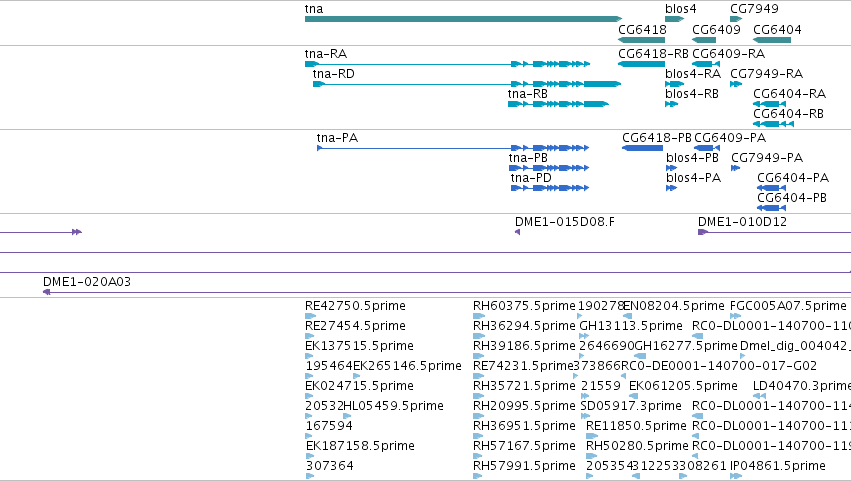Screen dimensions: 851x481
Task: Select the EN08204.5prime EST label
Action: click(674, 306)
